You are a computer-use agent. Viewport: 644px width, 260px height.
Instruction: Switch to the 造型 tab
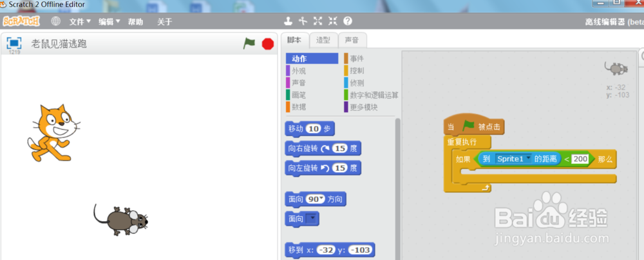point(323,40)
